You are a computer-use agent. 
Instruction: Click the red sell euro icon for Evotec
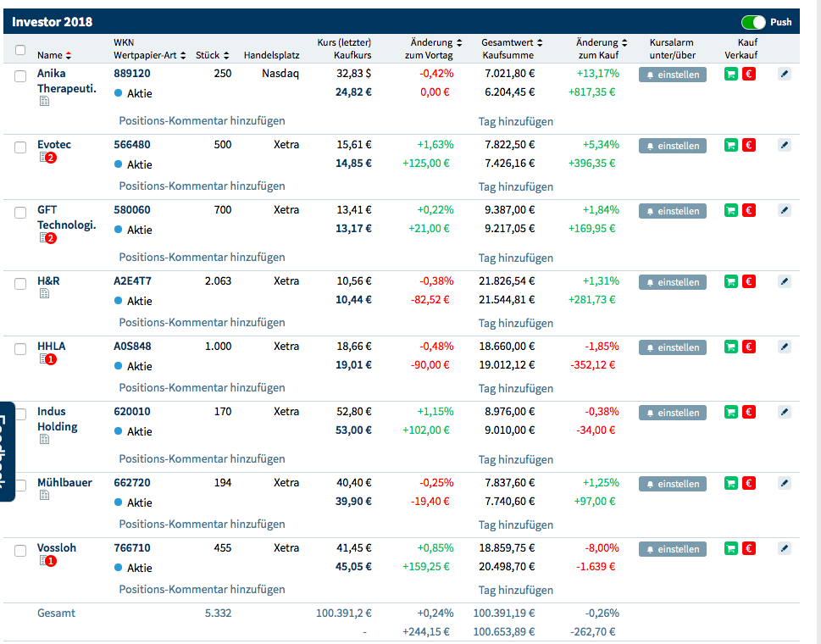coord(749,145)
